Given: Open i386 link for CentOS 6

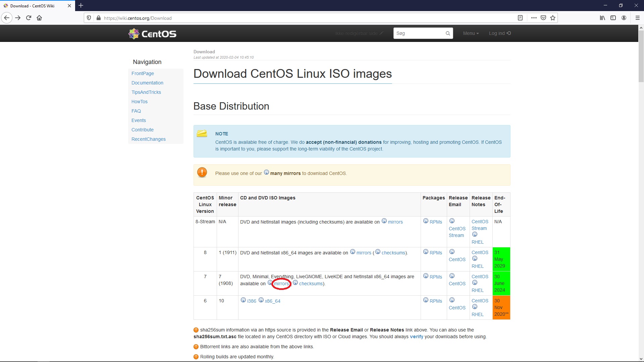Looking at the screenshot, I should [251, 301].
